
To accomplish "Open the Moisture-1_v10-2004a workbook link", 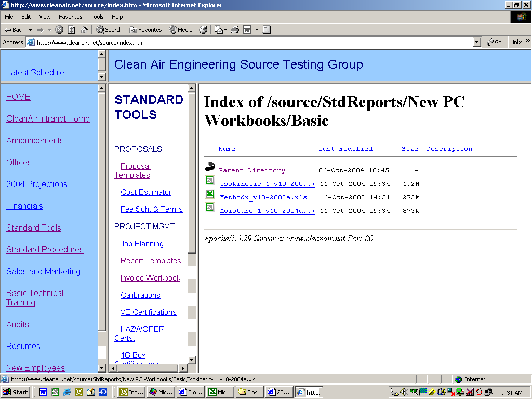I will [x=268, y=211].
